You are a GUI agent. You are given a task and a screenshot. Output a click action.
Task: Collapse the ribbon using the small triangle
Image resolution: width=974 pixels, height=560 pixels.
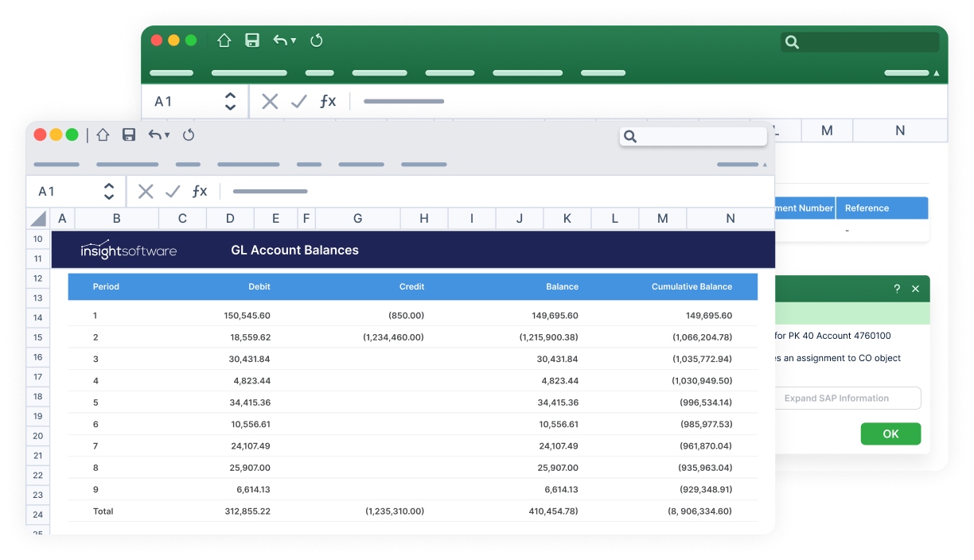(x=765, y=165)
